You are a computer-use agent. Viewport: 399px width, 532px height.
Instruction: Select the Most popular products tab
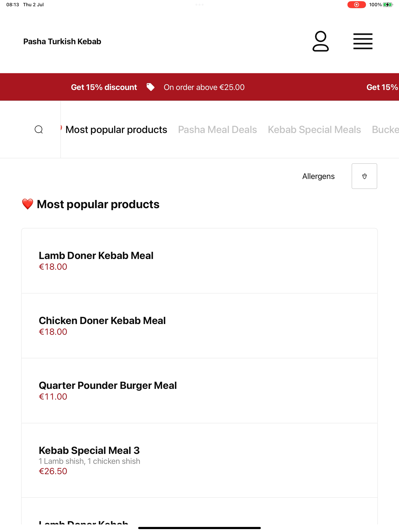click(116, 130)
